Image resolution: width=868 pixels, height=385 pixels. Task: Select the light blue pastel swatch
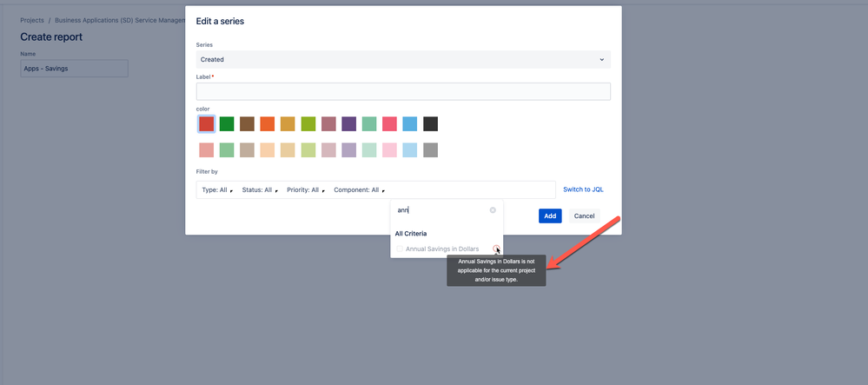pyautogui.click(x=409, y=150)
